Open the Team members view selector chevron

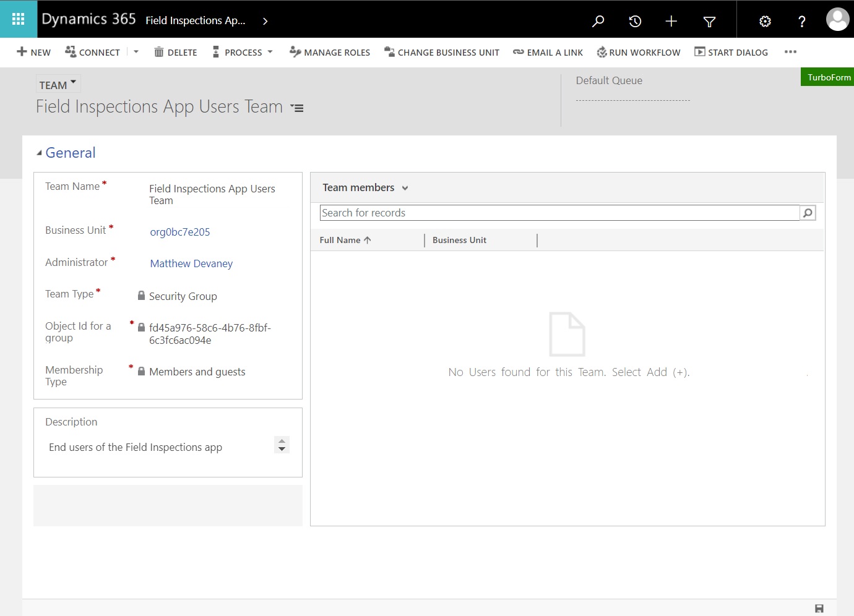pyautogui.click(x=405, y=187)
